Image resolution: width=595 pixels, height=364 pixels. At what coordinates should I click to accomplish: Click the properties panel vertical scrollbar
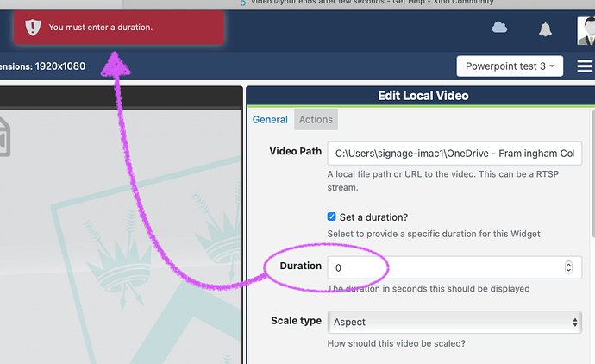click(590, 173)
